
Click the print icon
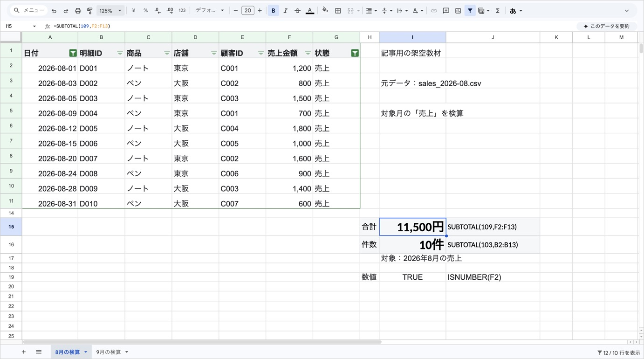pyautogui.click(x=78, y=11)
